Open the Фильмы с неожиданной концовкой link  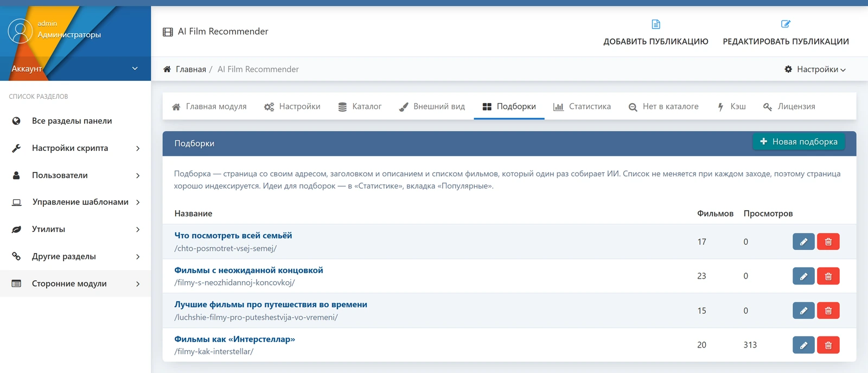248,270
